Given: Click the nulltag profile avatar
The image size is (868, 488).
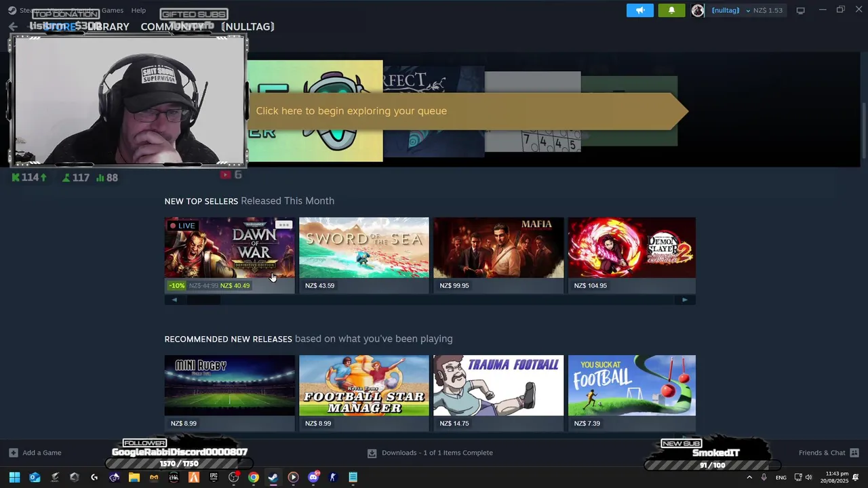Looking at the screenshot, I should [698, 10].
